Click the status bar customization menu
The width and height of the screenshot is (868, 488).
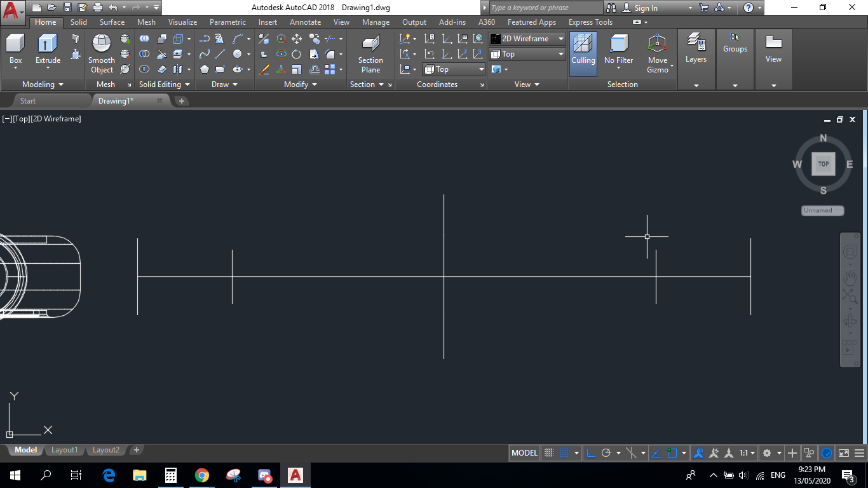pos(859,453)
